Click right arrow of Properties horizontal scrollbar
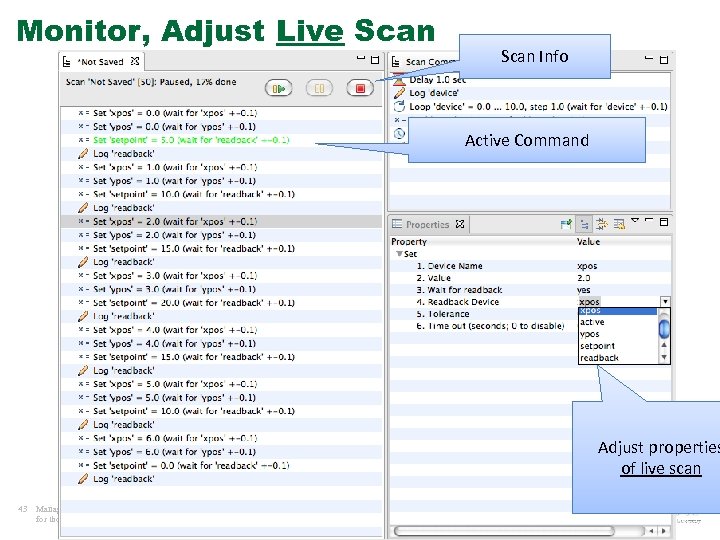The width and height of the screenshot is (720, 540). pyautogui.click(x=664, y=531)
